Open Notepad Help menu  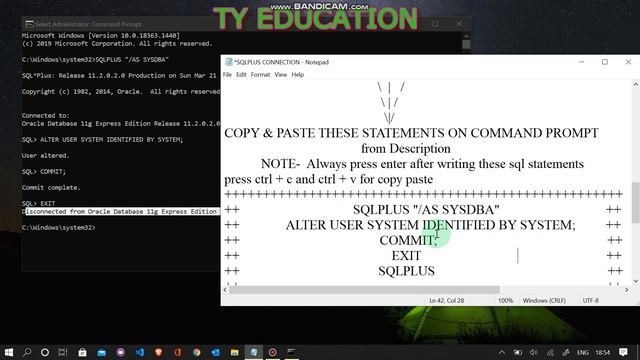(x=298, y=75)
